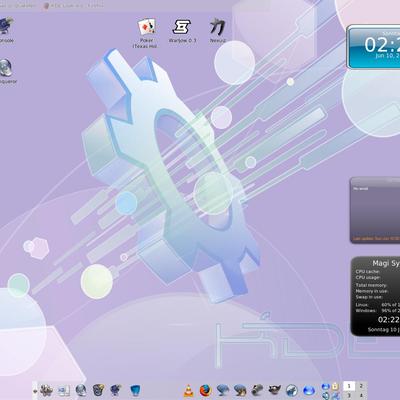Switch to virtual desktop 4 in pager
Viewport: 400px width, 400px height.
[361, 395]
